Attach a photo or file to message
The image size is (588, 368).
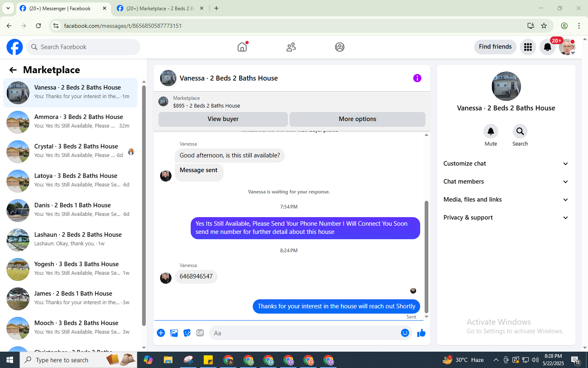click(x=174, y=333)
